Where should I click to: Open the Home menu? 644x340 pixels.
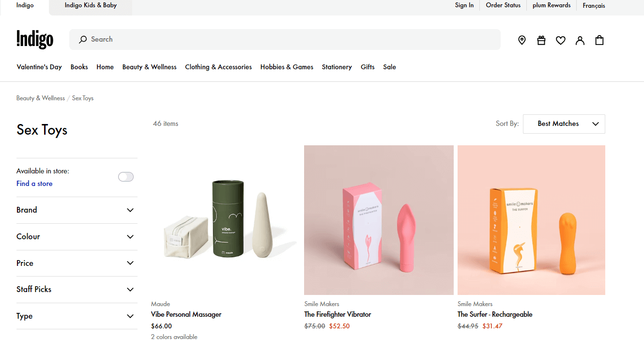pos(105,67)
